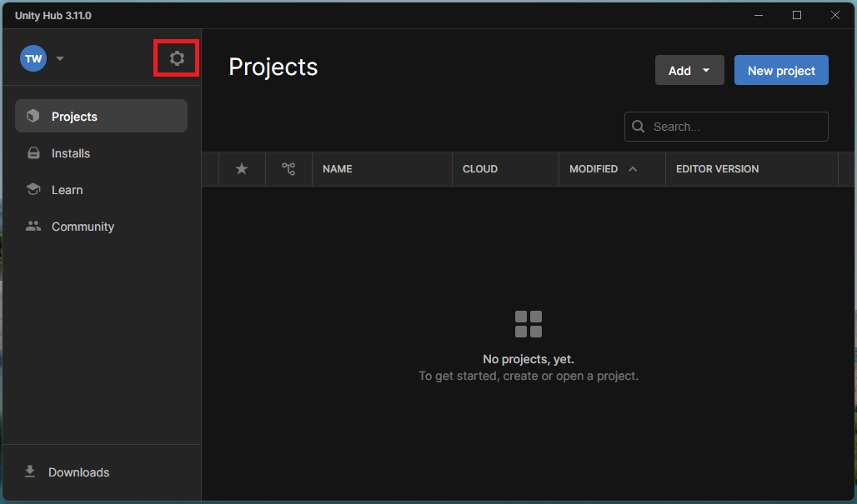The width and height of the screenshot is (857, 504).
Task: Click the Projects cube icon
Action: click(33, 116)
